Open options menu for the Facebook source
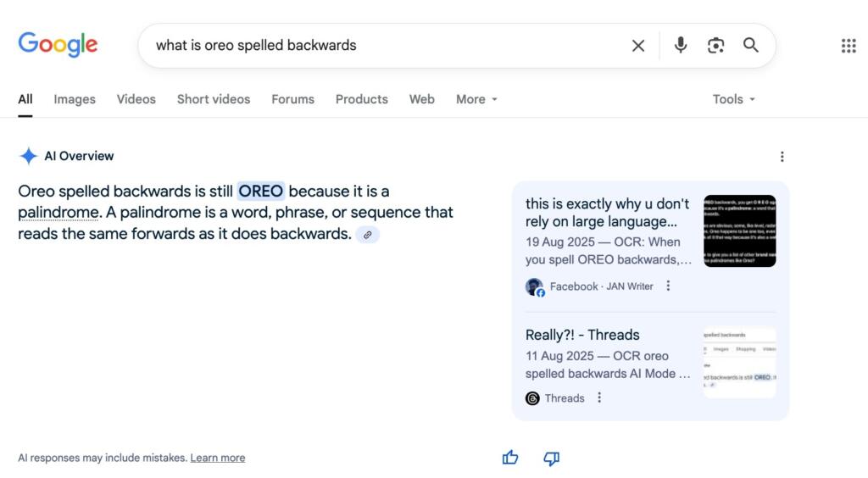The image size is (868, 478). [x=668, y=286]
